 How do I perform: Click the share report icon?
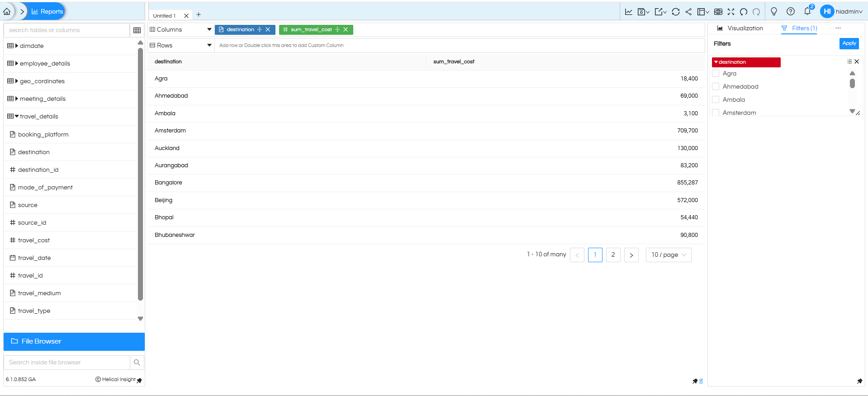(x=688, y=12)
